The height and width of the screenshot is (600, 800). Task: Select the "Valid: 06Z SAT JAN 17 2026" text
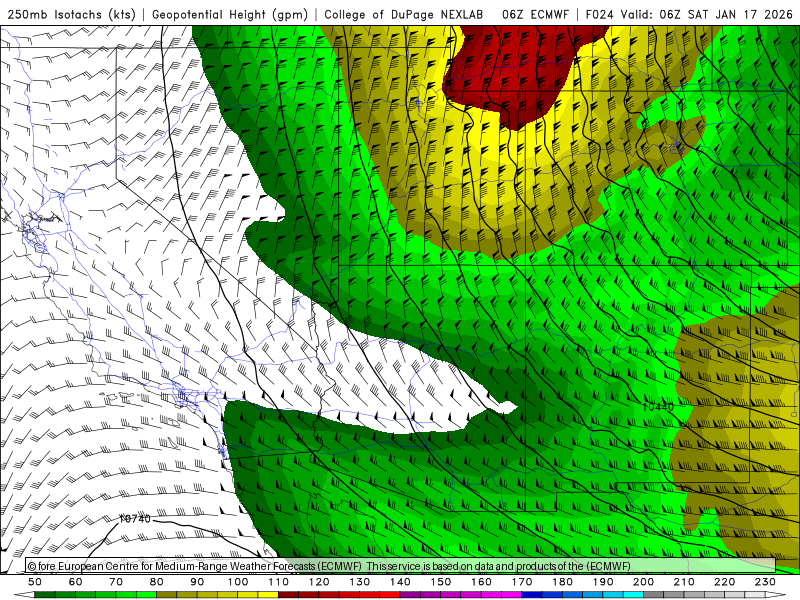pos(706,14)
